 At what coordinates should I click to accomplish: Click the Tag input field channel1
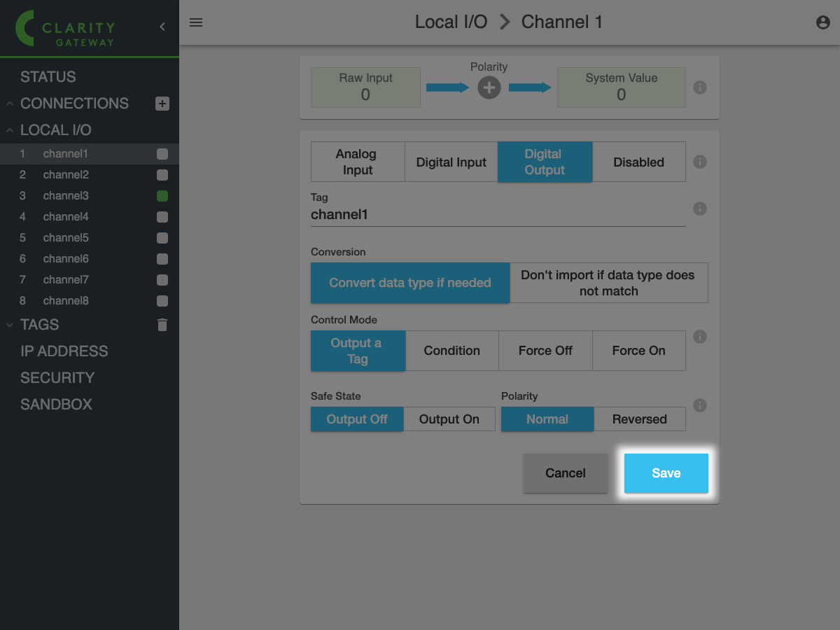(497, 215)
